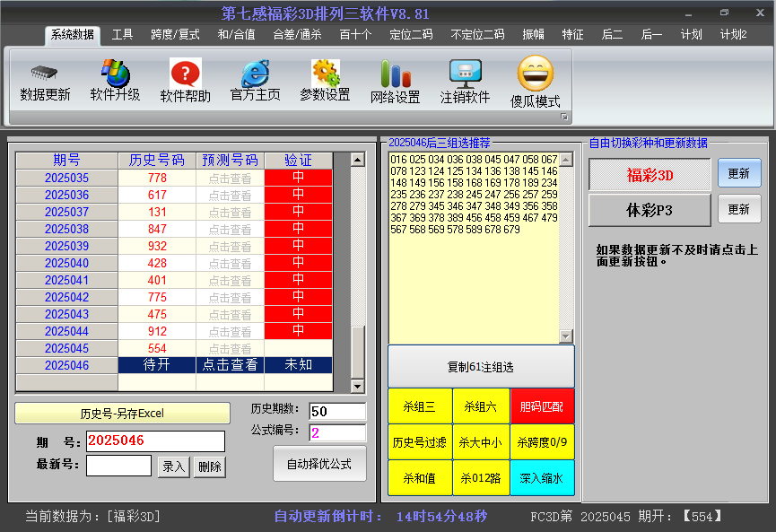
Task: Open 软件帮助 question mark icon
Action: [186, 73]
